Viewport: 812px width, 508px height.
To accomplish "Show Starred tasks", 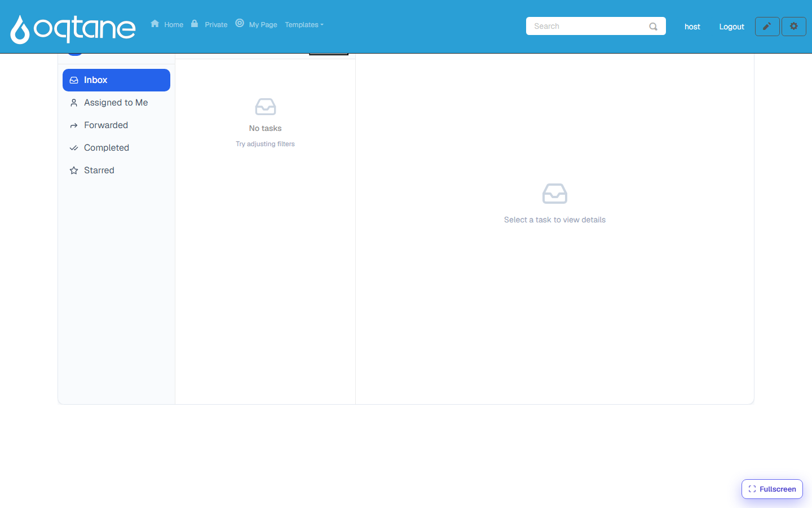I will pyautogui.click(x=116, y=170).
